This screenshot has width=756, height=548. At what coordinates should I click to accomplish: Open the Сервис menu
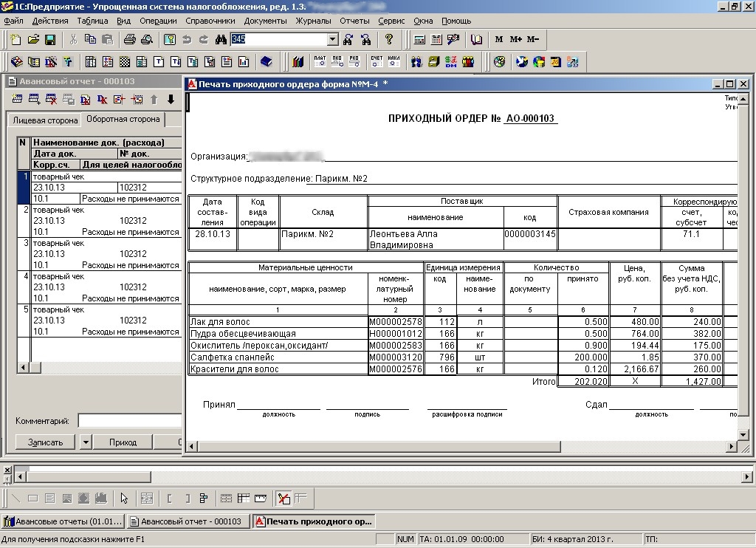391,21
